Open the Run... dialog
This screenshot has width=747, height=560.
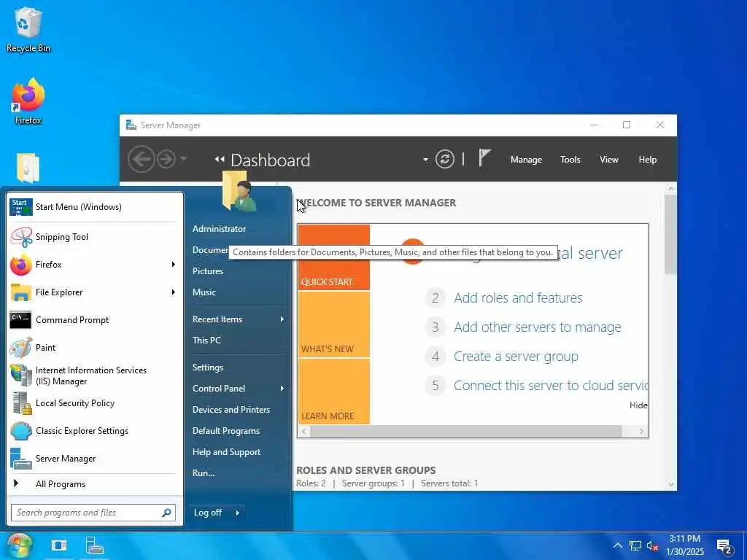[x=204, y=473]
